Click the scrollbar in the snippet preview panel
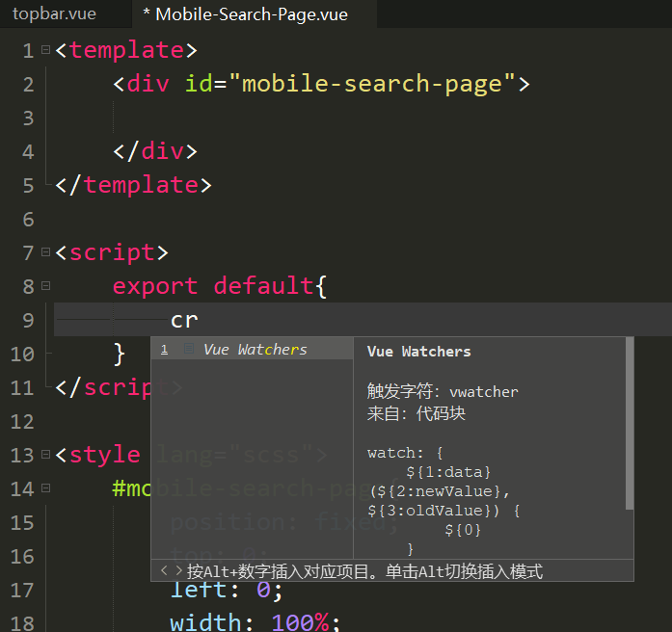The height and width of the screenshot is (632, 672). (630, 424)
